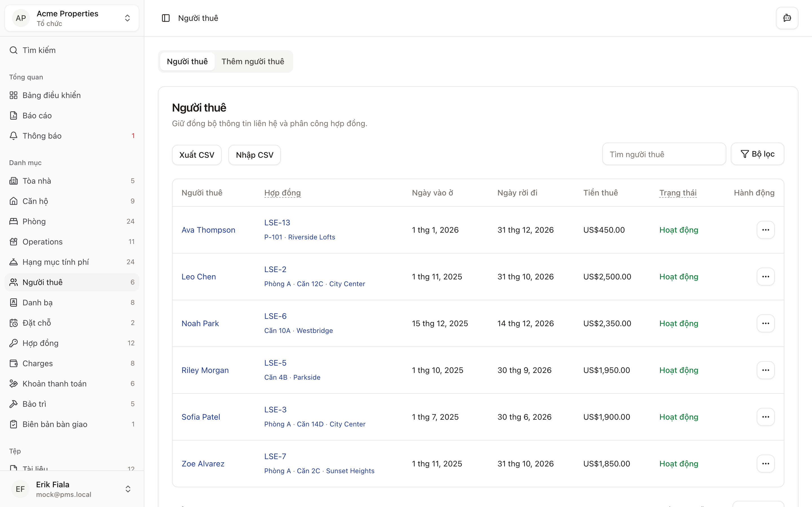The height and width of the screenshot is (507, 812).
Task: Open Bộ lọc filter options
Action: click(x=757, y=154)
